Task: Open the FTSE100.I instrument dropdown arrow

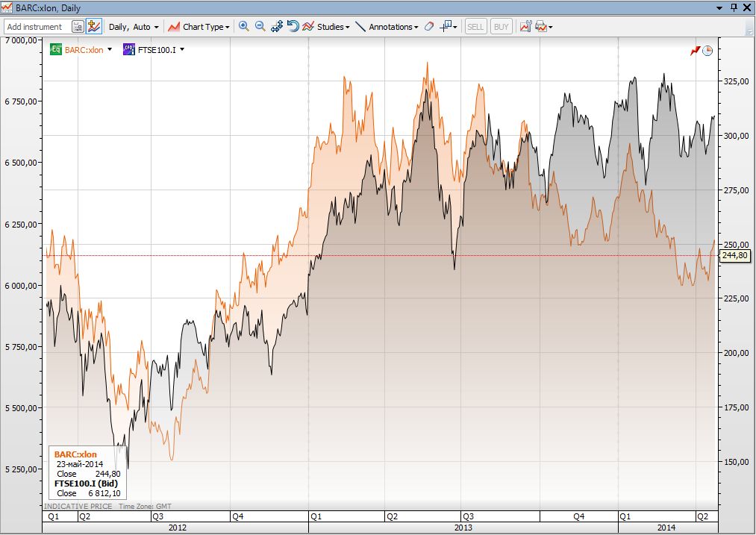Action: click(182, 49)
